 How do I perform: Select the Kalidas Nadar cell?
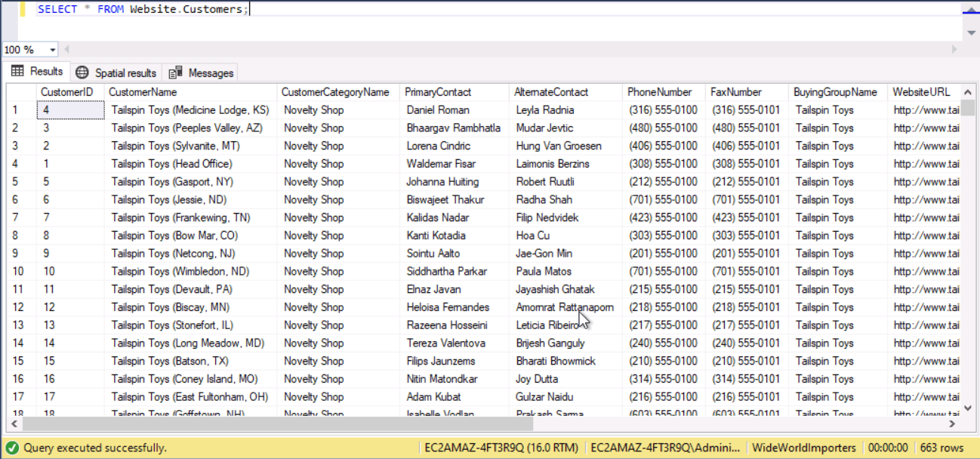pos(455,218)
